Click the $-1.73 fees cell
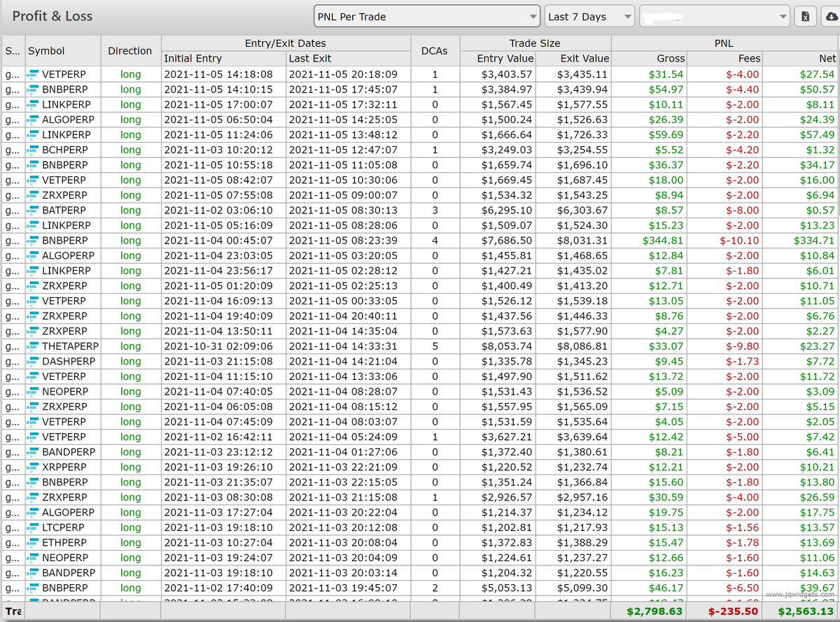This screenshot has width=840, height=622. pyautogui.click(x=724, y=362)
